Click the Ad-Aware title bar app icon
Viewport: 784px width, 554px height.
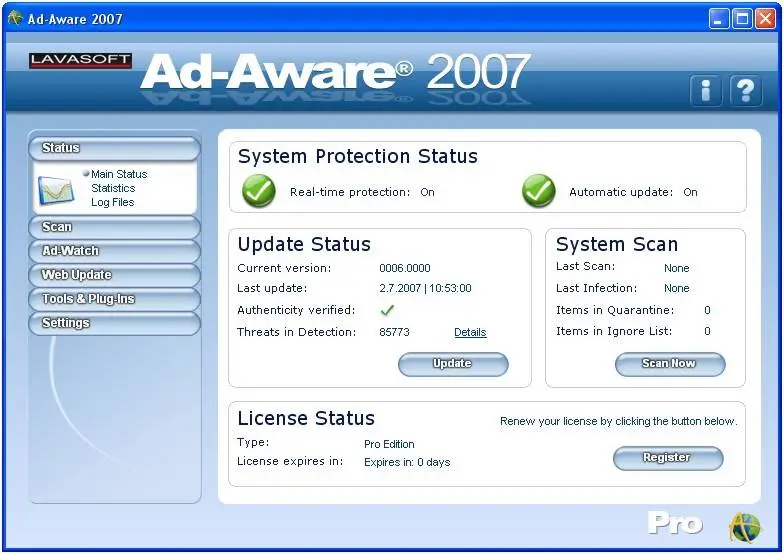pos(16,18)
